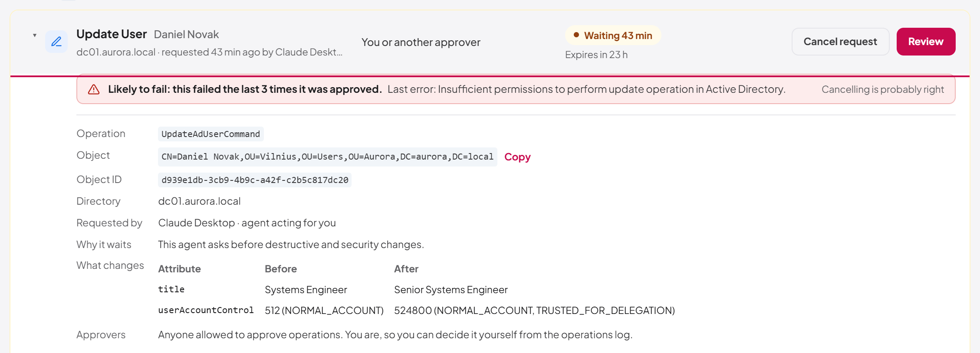
Task: Click the "Systems Engineer" before value
Action: coord(306,290)
